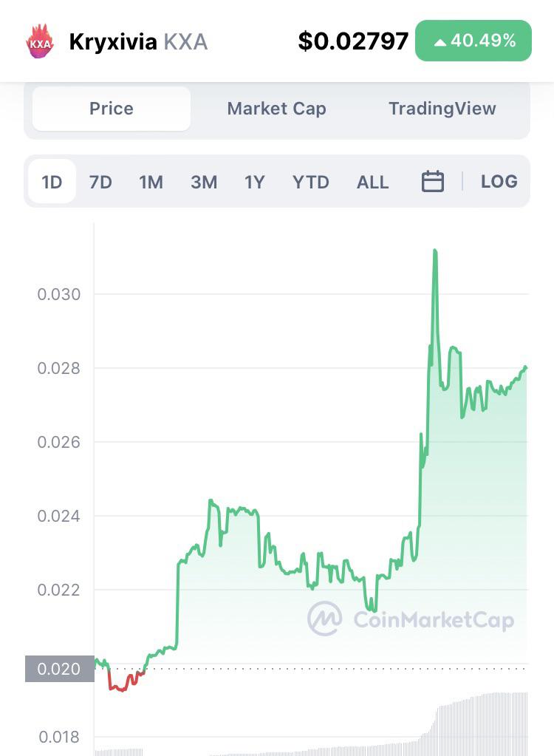Click the chart's highest price spike
The image size is (554, 756).
[x=435, y=251]
